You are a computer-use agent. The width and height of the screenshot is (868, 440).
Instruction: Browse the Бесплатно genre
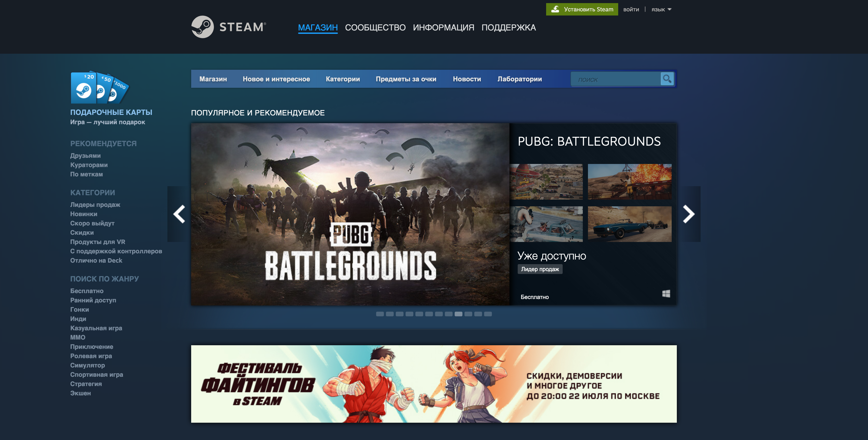pyautogui.click(x=87, y=291)
